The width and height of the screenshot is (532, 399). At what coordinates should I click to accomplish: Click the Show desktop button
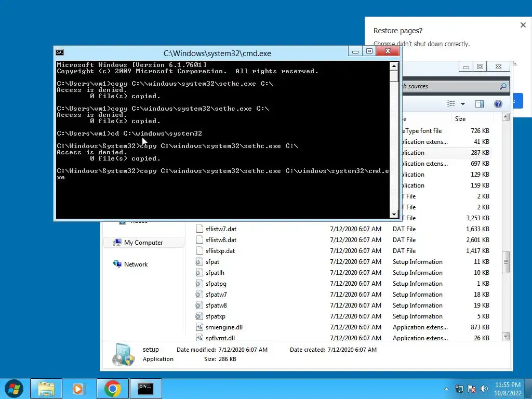(x=528, y=389)
